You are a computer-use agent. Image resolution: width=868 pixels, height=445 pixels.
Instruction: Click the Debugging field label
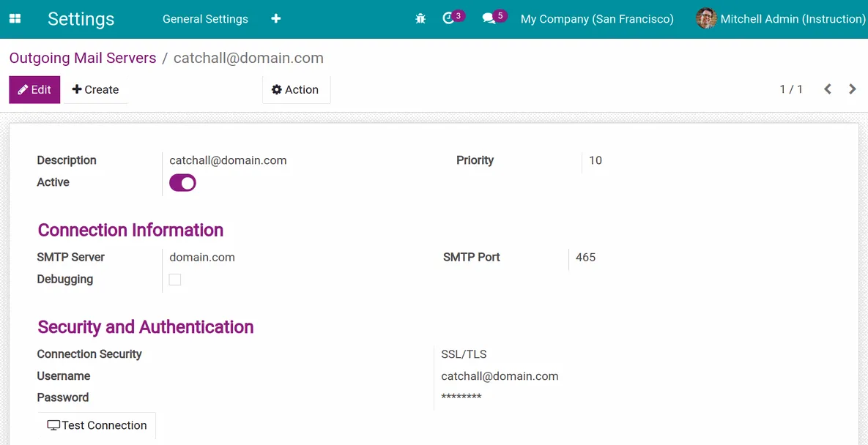pyautogui.click(x=64, y=279)
